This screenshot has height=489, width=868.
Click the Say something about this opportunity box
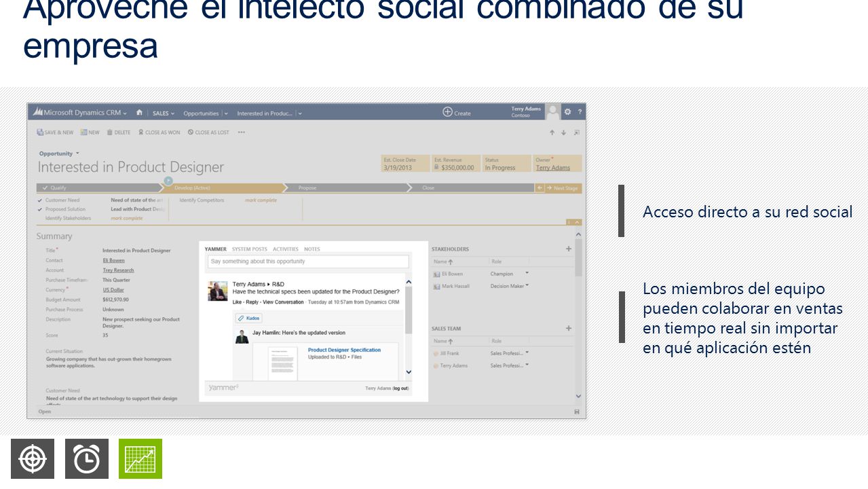(308, 261)
